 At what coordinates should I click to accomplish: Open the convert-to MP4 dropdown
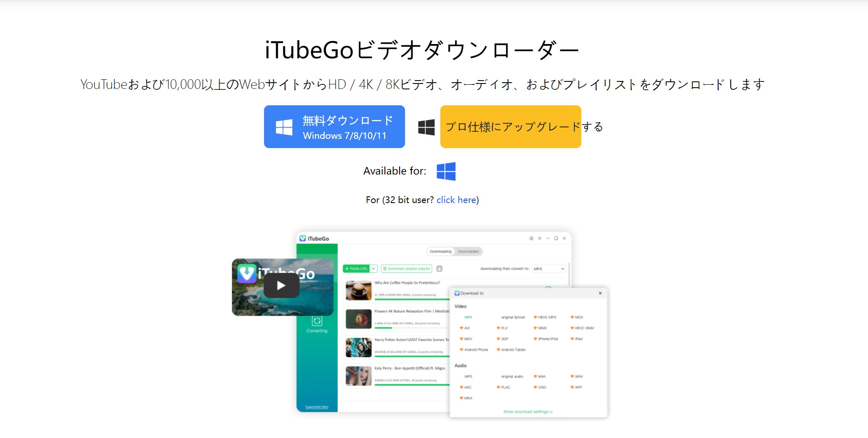[x=549, y=269]
